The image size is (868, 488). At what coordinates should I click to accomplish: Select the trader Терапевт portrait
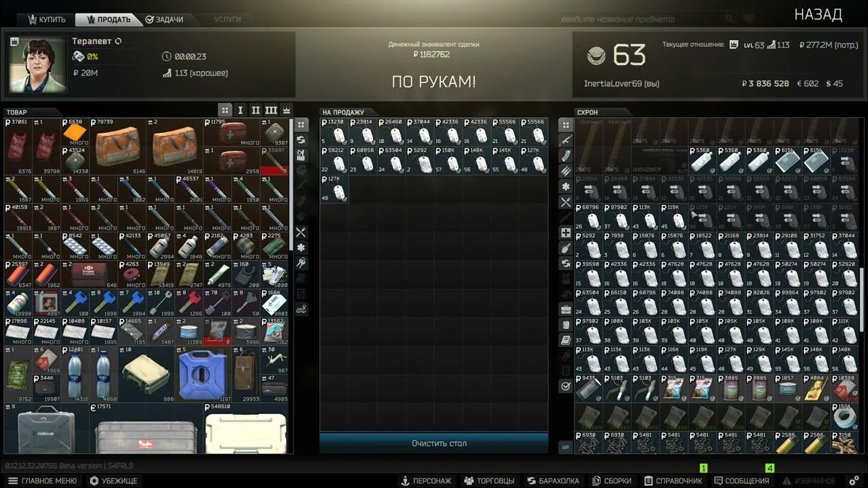pyautogui.click(x=38, y=64)
